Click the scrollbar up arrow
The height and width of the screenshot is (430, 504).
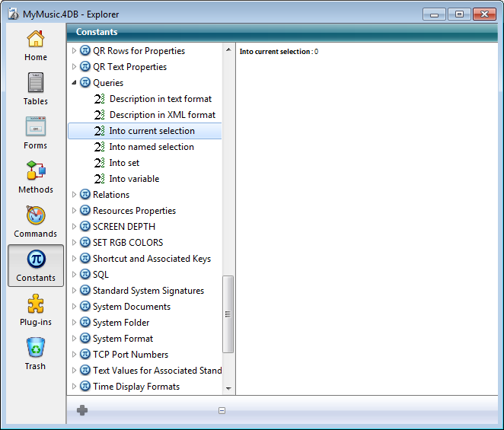pyautogui.click(x=228, y=49)
